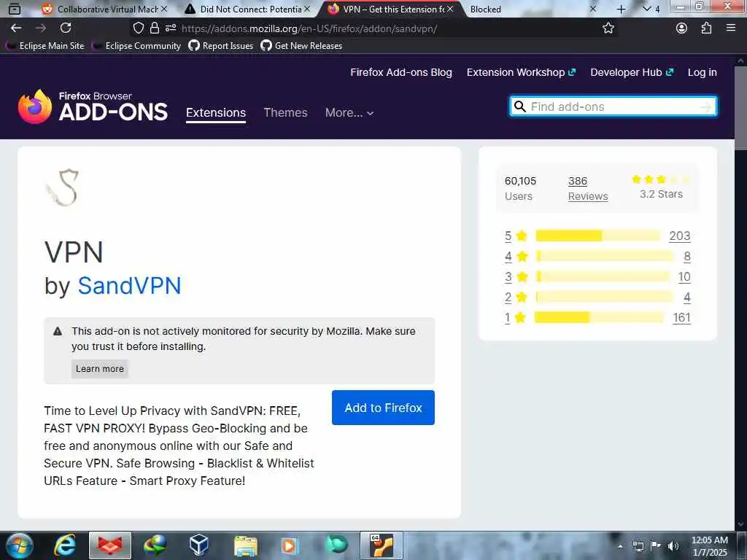Open the Firefox View icon on the tab bar
The width and height of the screenshot is (747, 560).
pyautogui.click(x=15, y=9)
